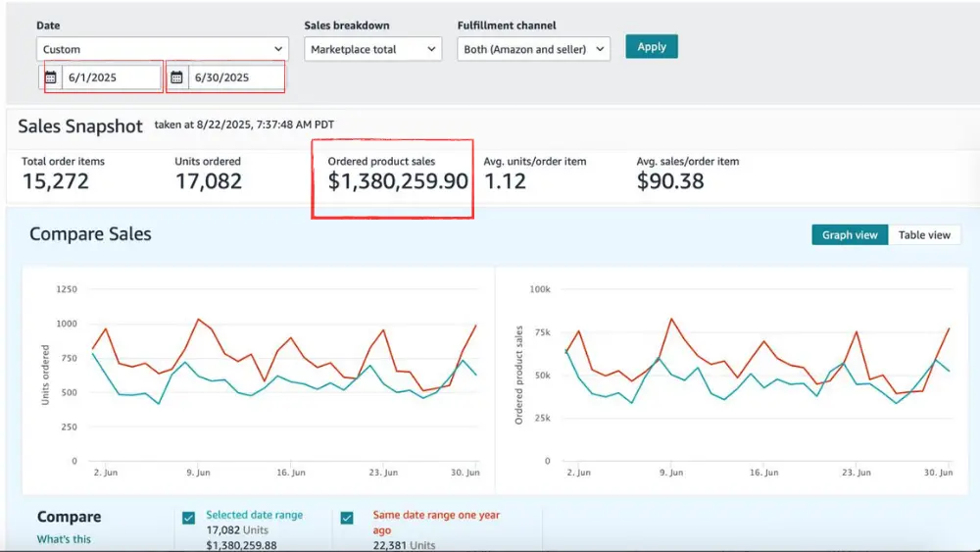This screenshot has width=980, height=552.
Task: Click the 23. Jun label on Ordered product sales chart
Action: (x=856, y=473)
